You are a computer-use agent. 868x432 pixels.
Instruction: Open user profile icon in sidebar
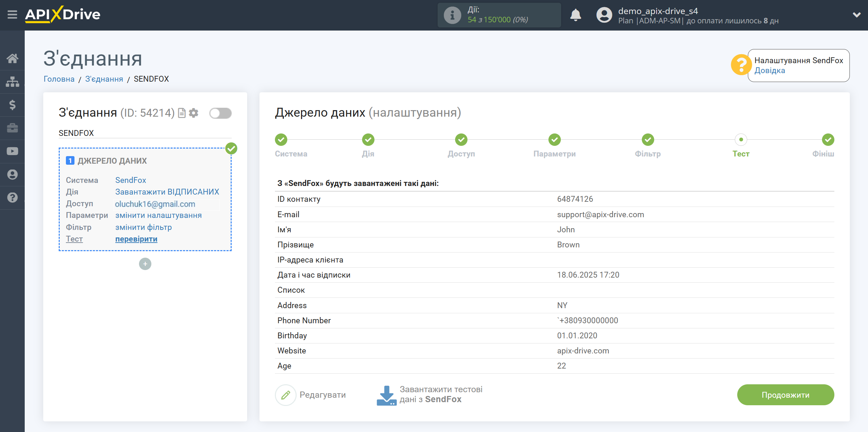pyautogui.click(x=12, y=174)
